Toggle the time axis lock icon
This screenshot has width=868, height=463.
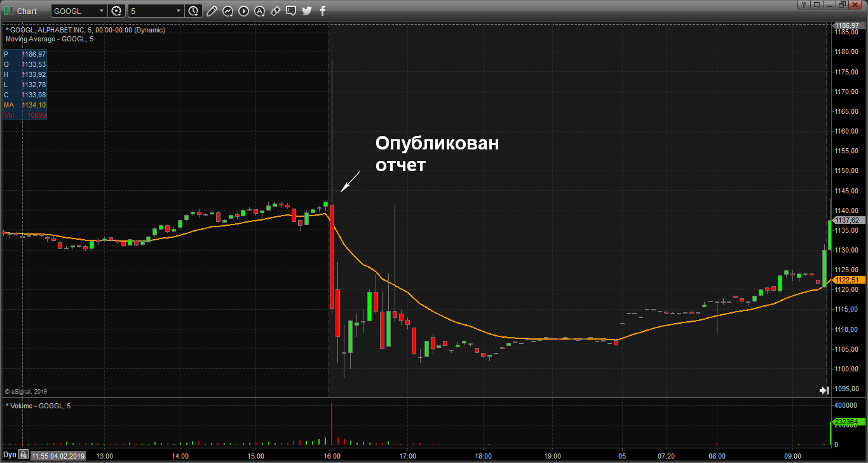point(22,455)
